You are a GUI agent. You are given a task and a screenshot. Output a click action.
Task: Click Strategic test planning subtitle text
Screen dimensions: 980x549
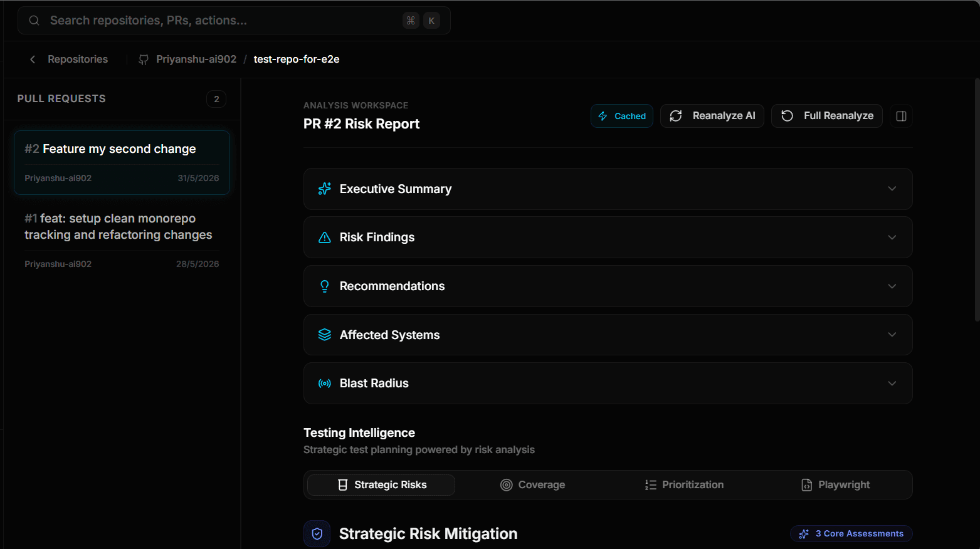[x=419, y=450]
